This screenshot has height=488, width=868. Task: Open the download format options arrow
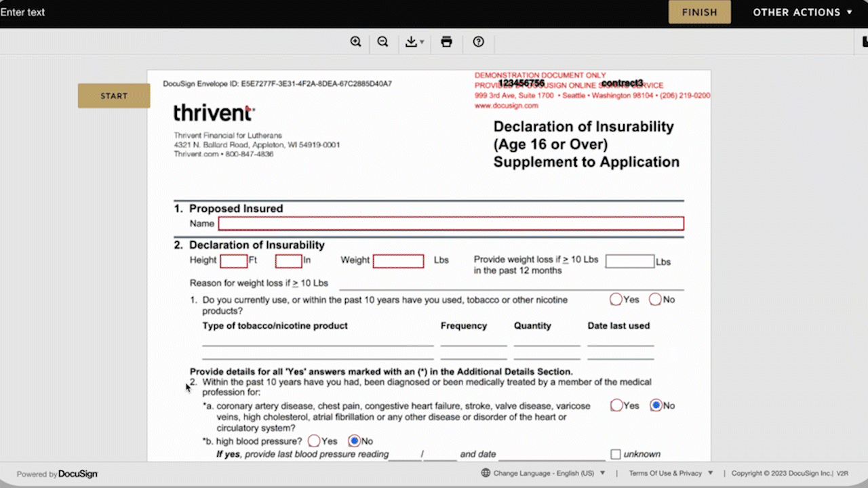(x=421, y=41)
